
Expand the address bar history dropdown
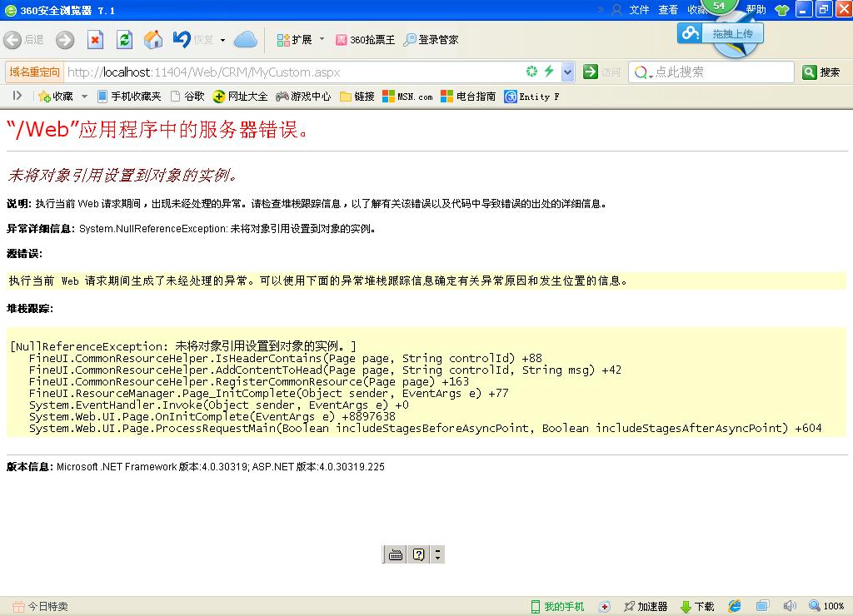click(x=567, y=72)
